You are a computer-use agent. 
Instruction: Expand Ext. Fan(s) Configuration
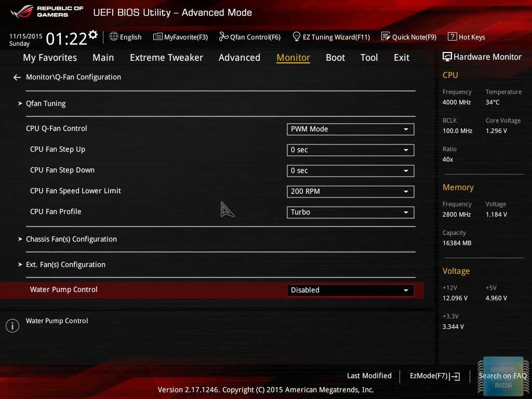click(x=65, y=264)
